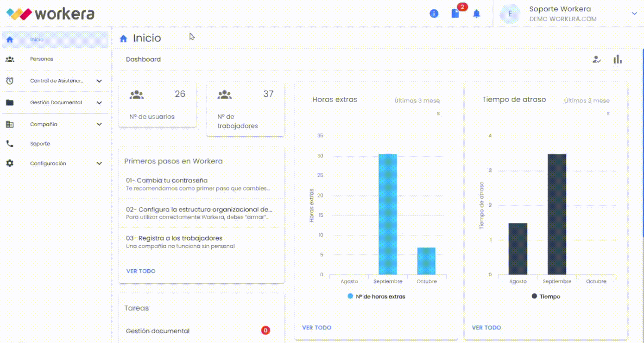The width and height of the screenshot is (644, 343).
Task: Click VER TODO under Horas extras chart
Action: coord(317,328)
